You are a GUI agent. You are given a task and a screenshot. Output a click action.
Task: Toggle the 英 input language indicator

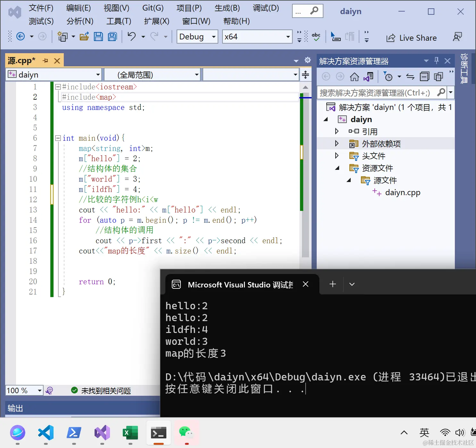(424, 433)
